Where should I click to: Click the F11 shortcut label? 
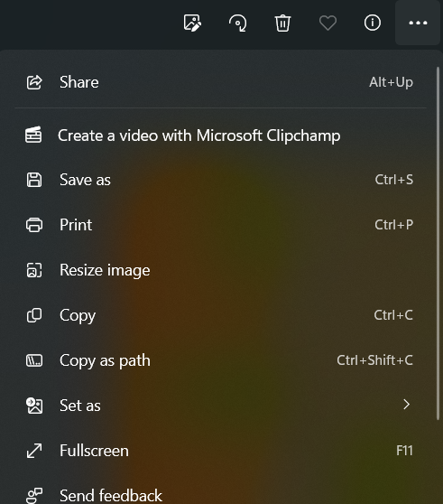pyautogui.click(x=404, y=451)
